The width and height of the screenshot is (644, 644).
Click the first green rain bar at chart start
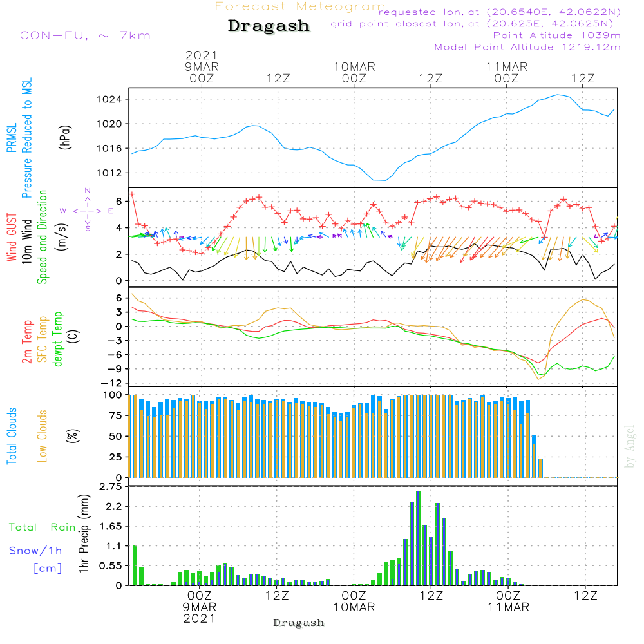135,565
